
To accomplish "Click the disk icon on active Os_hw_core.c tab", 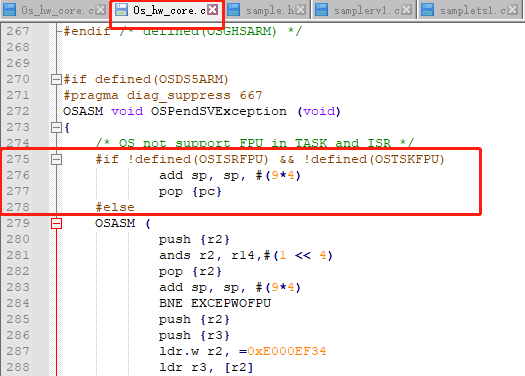I will (121, 10).
